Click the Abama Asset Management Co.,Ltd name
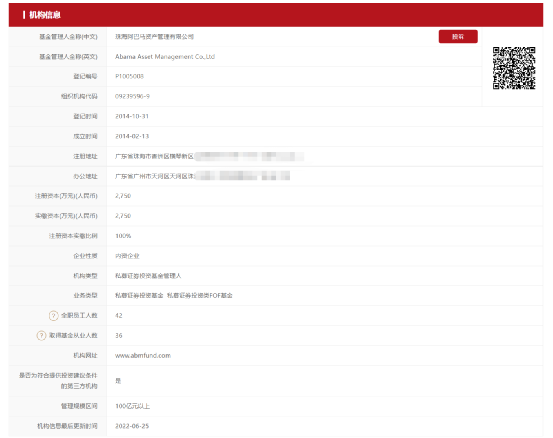The image size is (553, 438). 165,56
